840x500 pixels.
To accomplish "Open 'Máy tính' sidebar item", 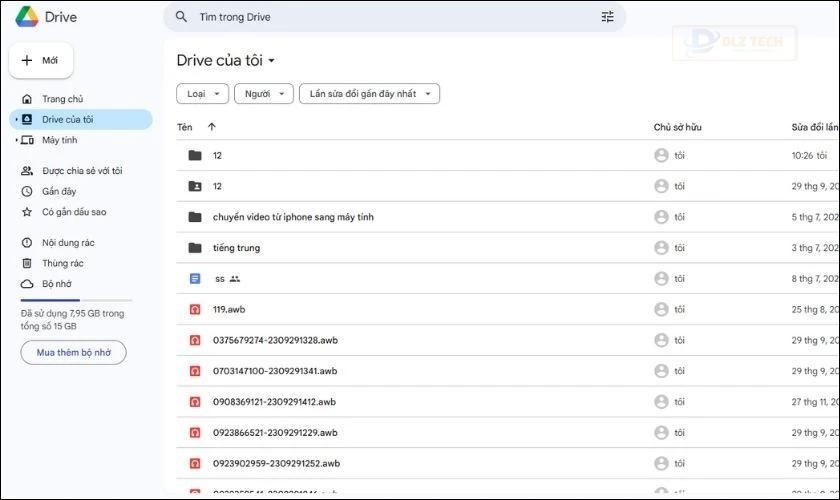I will 59,140.
